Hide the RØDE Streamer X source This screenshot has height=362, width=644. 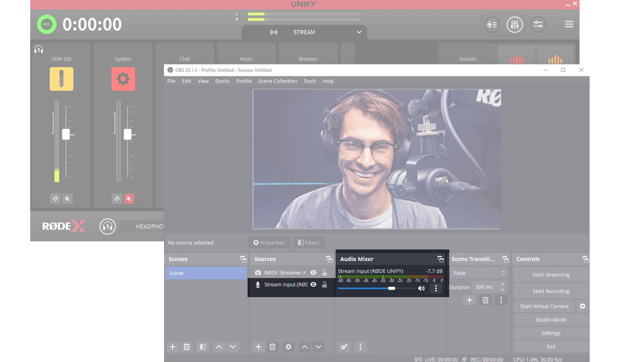pos(313,272)
